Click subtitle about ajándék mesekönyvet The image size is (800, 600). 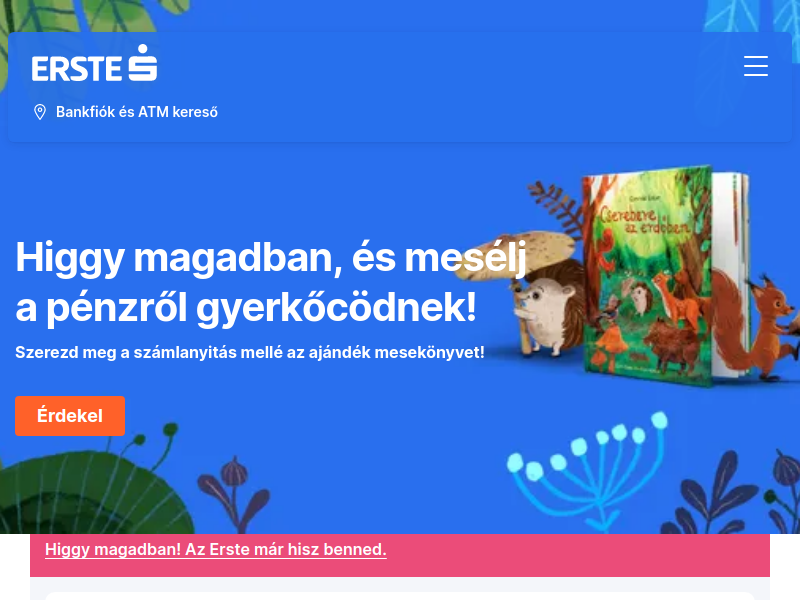tap(250, 353)
